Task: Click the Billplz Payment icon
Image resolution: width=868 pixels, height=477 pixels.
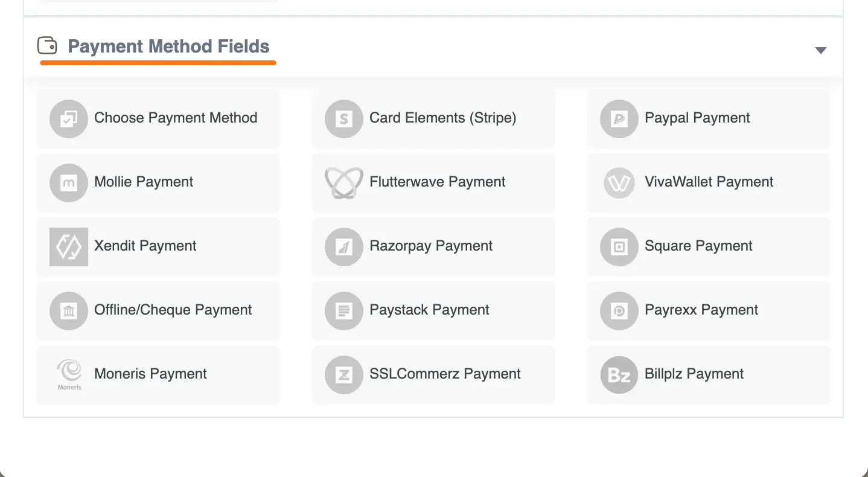Action: point(619,374)
